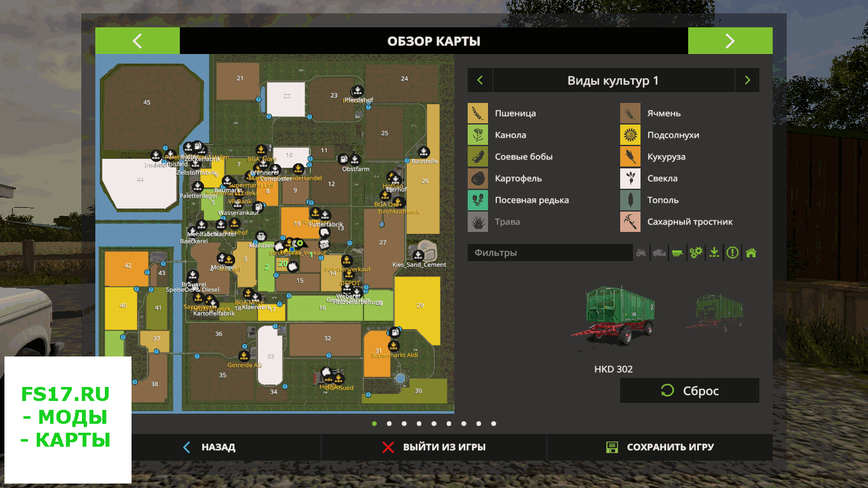Select the Brauerei marker on the map

pyautogui.click(x=191, y=276)
